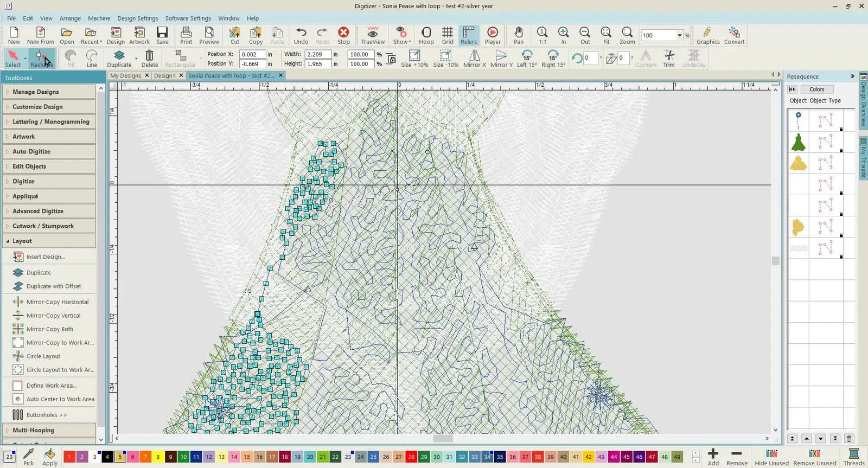The image size is (868, 468).
Task: Expand the Digitize toolbox
Action: (x=49, y=181)
